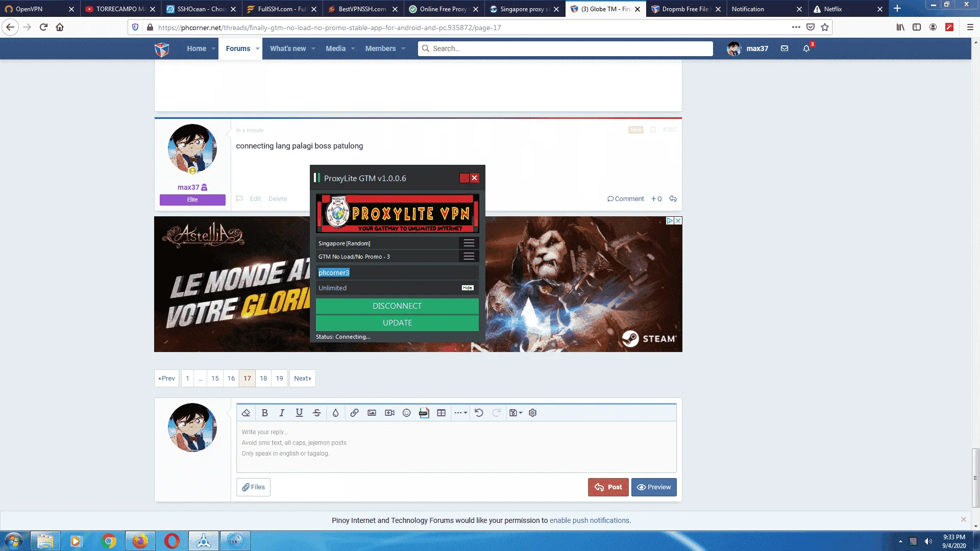Expand the pagination ellipsis page jump
The image size is (980, 551).
pyautogui.click(x=201, y=378)
